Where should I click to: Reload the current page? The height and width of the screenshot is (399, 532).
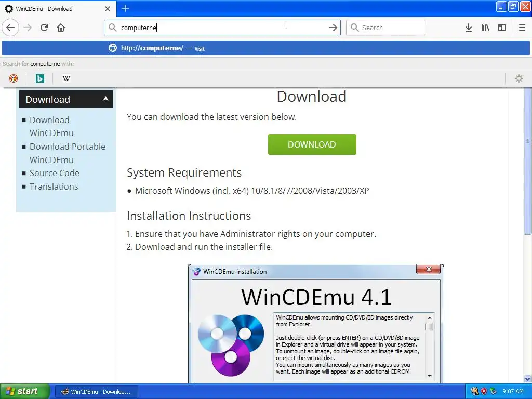click(x=44, y=28)
